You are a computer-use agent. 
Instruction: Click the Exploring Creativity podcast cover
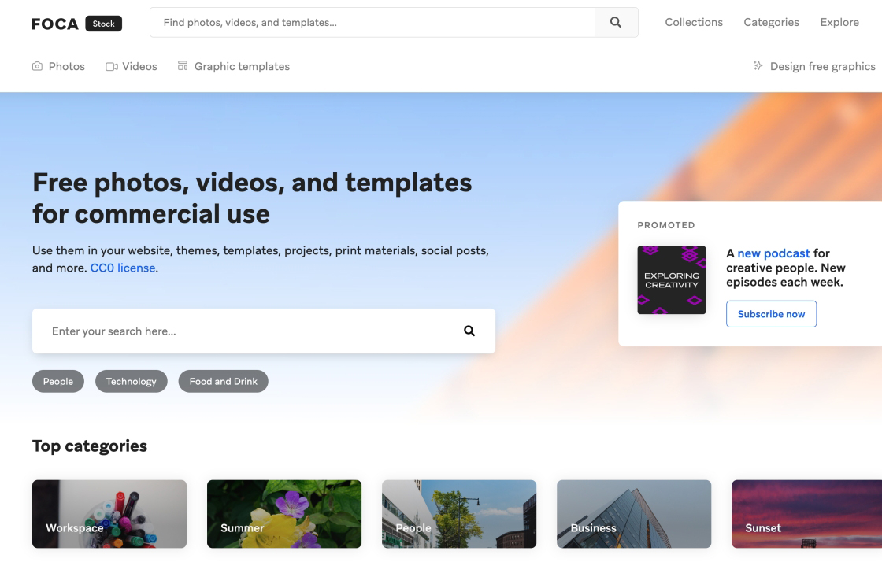point(672,280)
